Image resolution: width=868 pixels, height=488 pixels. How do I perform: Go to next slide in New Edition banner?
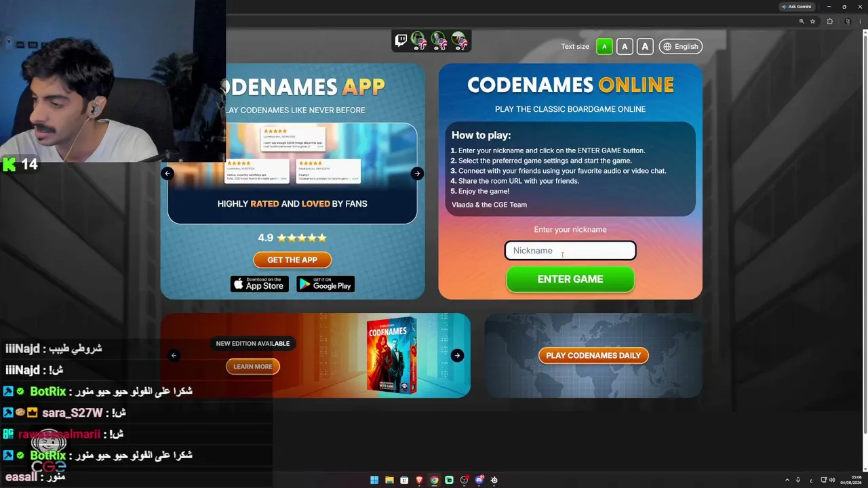[x=457, y=355]
